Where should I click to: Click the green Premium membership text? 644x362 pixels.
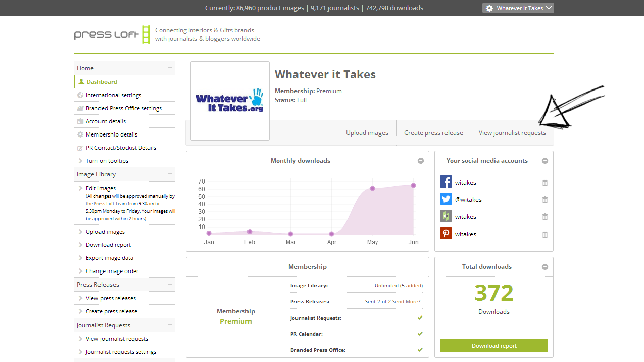click(235, 321)
